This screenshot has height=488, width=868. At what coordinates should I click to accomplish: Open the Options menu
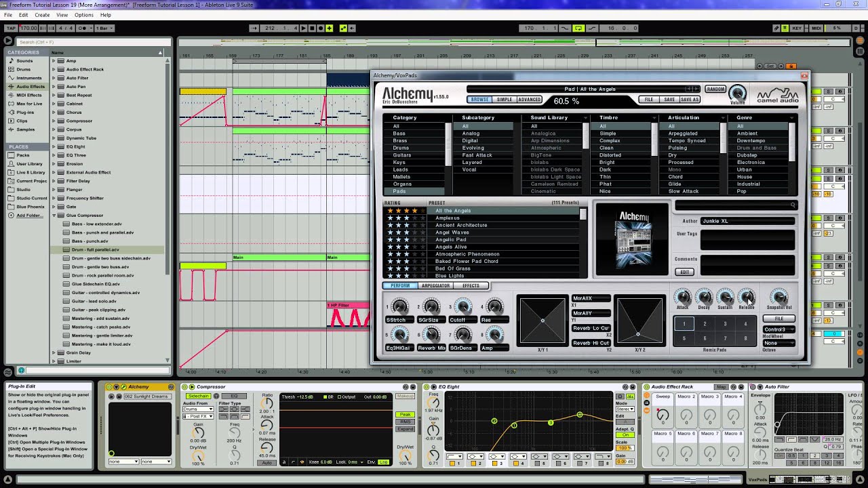84,15
